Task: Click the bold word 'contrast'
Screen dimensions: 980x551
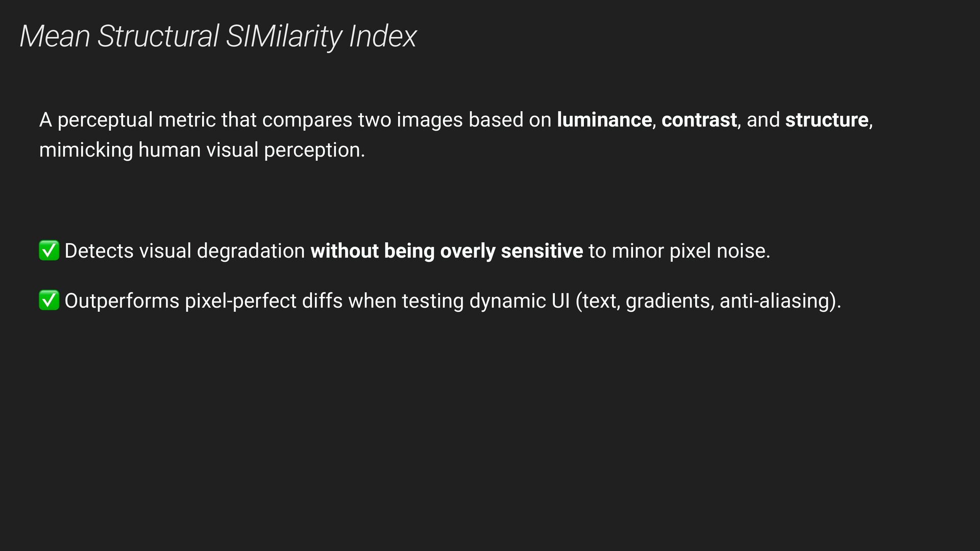Action: click(x=699, y=120)
